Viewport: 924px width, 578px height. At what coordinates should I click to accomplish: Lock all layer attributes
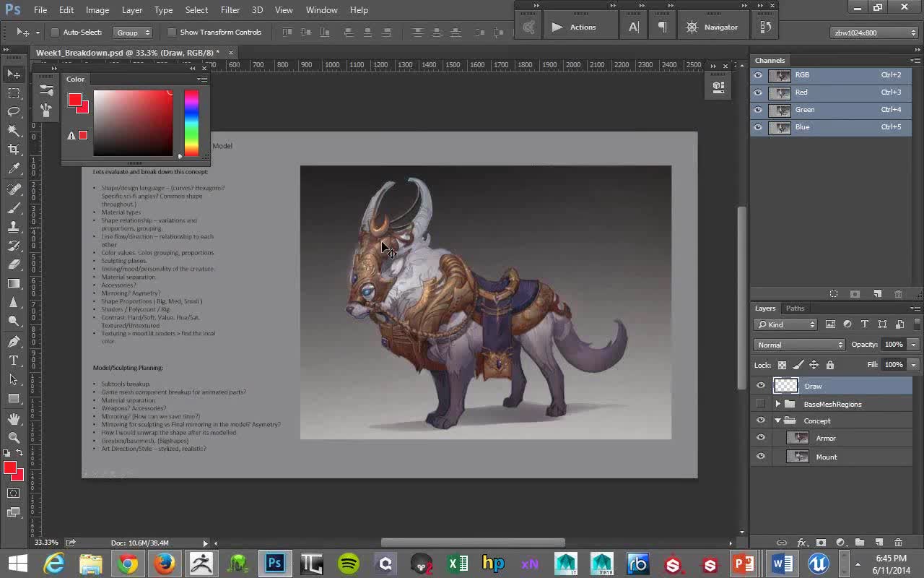point(829,365)
